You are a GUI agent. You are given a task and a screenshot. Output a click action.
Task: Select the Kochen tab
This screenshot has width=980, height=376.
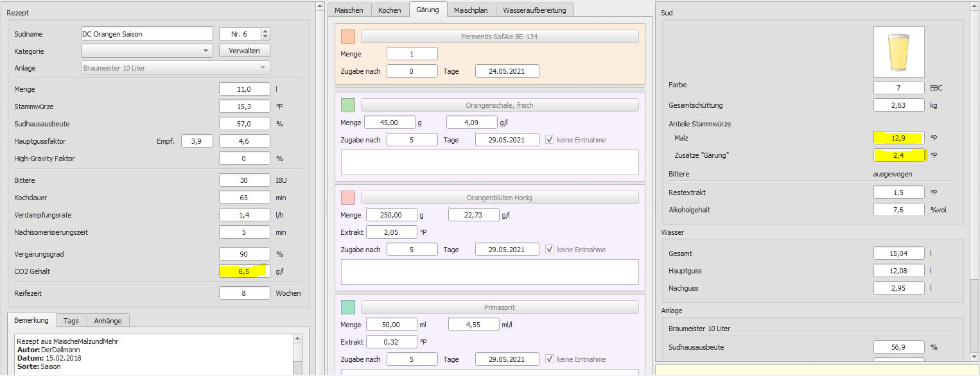click(389, 10)
